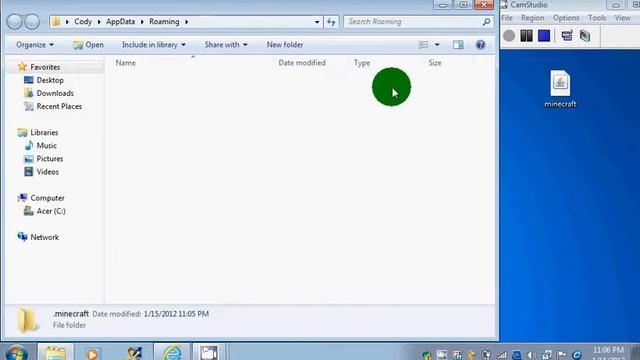Image resolution: width=640 pixels, height=360 pixels.
Task: Click the search magnifier icon
Action: [x=486, y=22]
